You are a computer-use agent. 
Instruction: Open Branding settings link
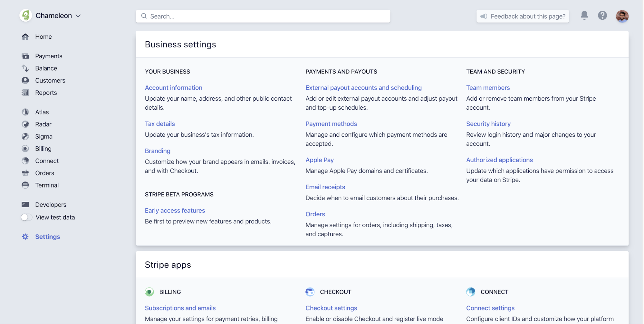pos(158,151)
